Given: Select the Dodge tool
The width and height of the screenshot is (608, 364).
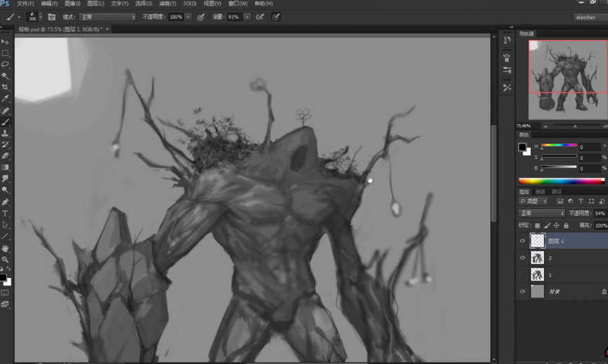Looking at the screenshot, I should [x=5, y=190].
